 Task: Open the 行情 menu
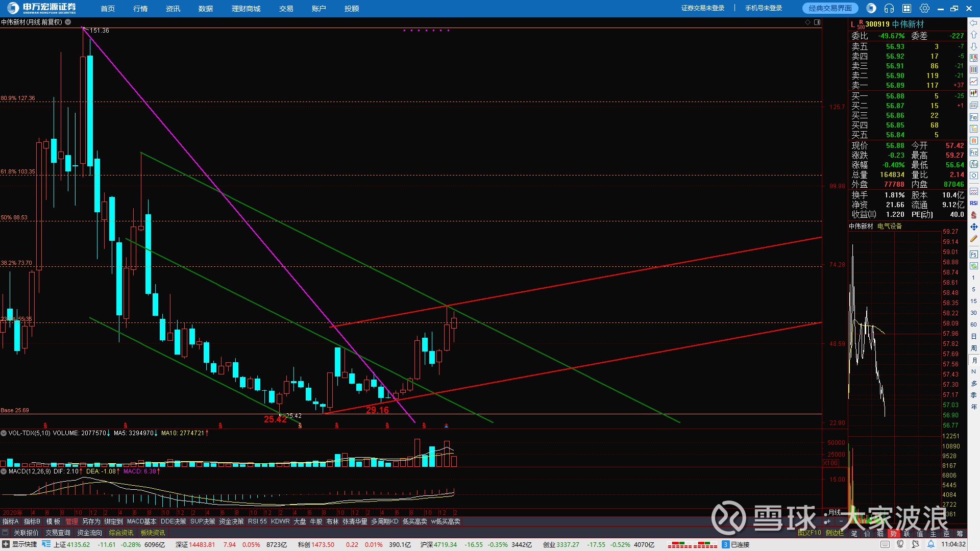(140, 9)
